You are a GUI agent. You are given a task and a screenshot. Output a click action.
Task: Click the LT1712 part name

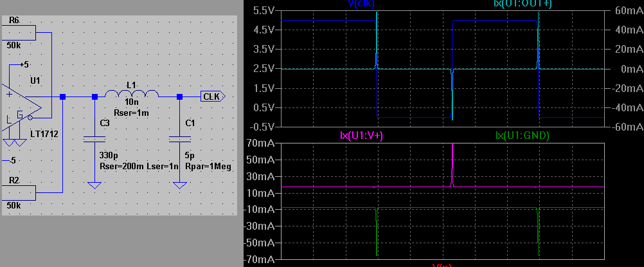(44, 133)
